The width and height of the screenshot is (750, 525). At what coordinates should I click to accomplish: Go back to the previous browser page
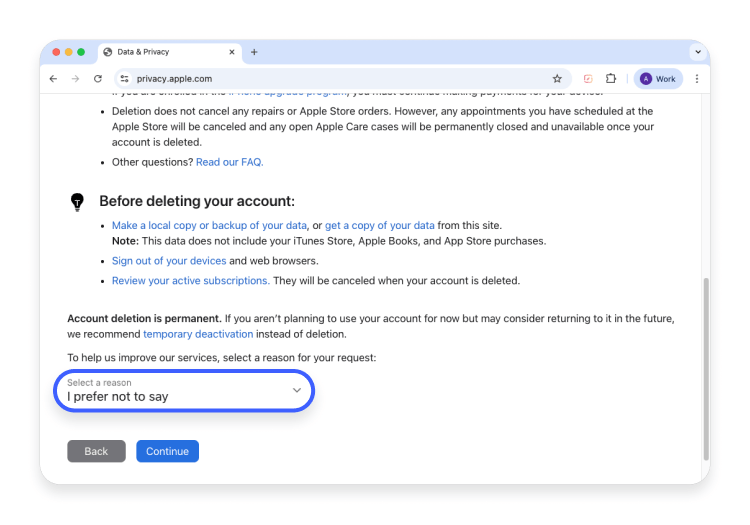click(x=53, y=79)
